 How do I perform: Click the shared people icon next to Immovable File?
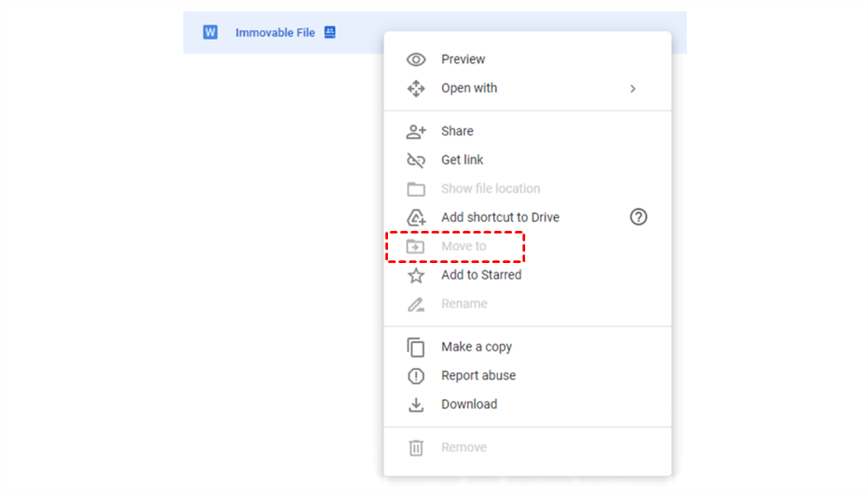coord(330,33)
